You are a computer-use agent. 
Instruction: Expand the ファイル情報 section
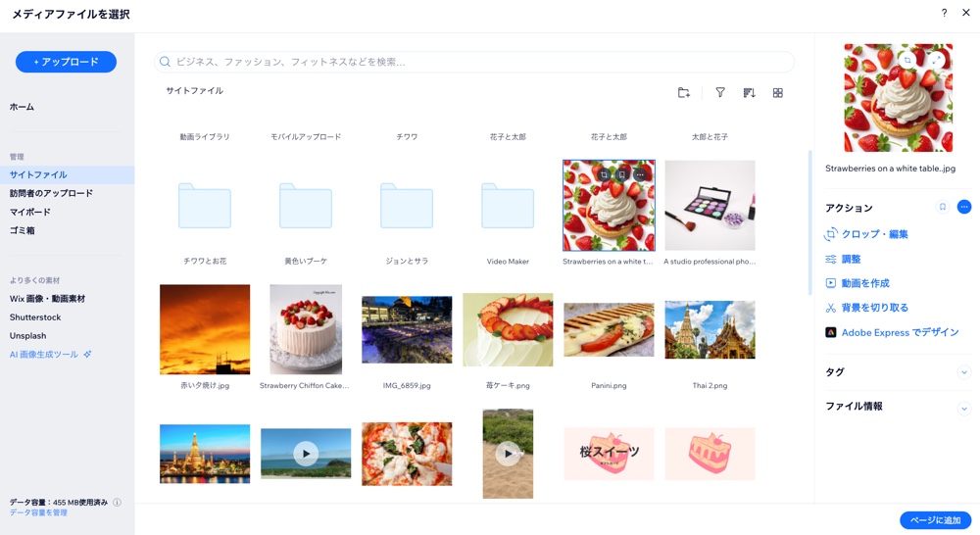coord(964,410)
